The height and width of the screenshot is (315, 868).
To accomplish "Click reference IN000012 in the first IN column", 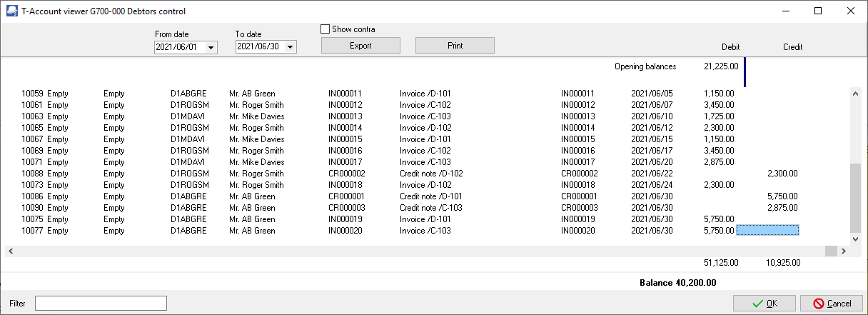I will (345, 105).
